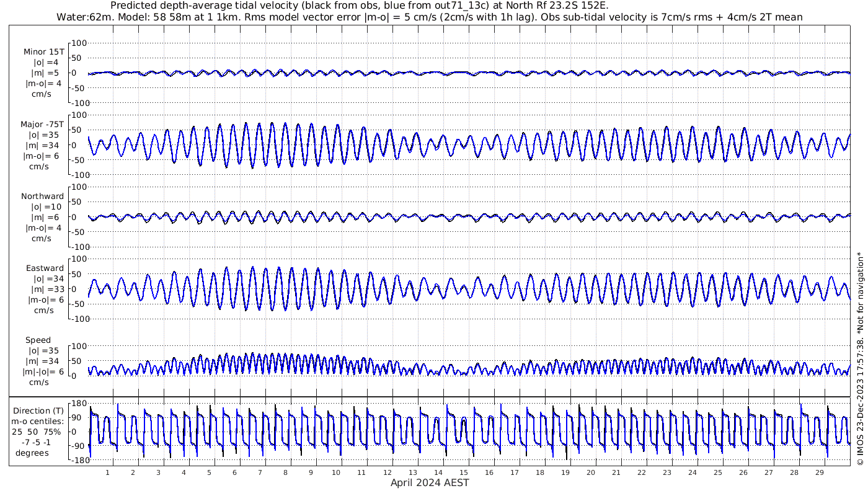868x496 pixels.
Task: Click '|m| =6' in the Northward panel
Action: (x=45, y=217)
